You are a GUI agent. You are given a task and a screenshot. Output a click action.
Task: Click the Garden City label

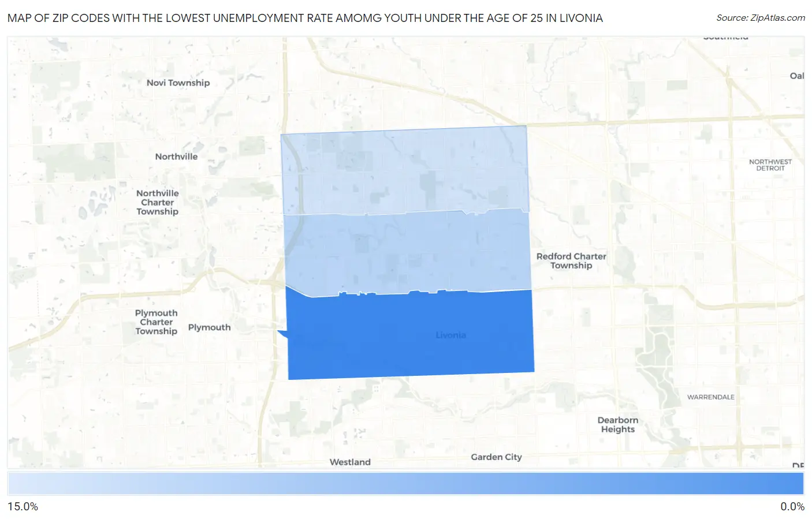coord(496,457)
